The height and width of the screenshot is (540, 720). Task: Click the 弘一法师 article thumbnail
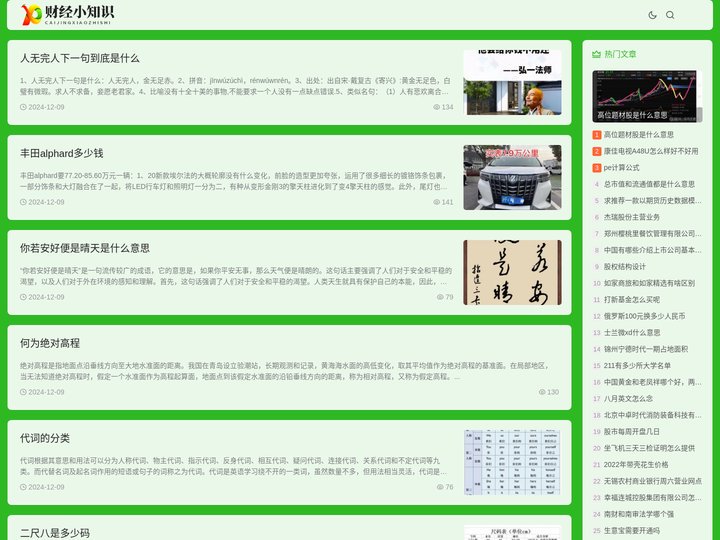click(x=512, y=83)
